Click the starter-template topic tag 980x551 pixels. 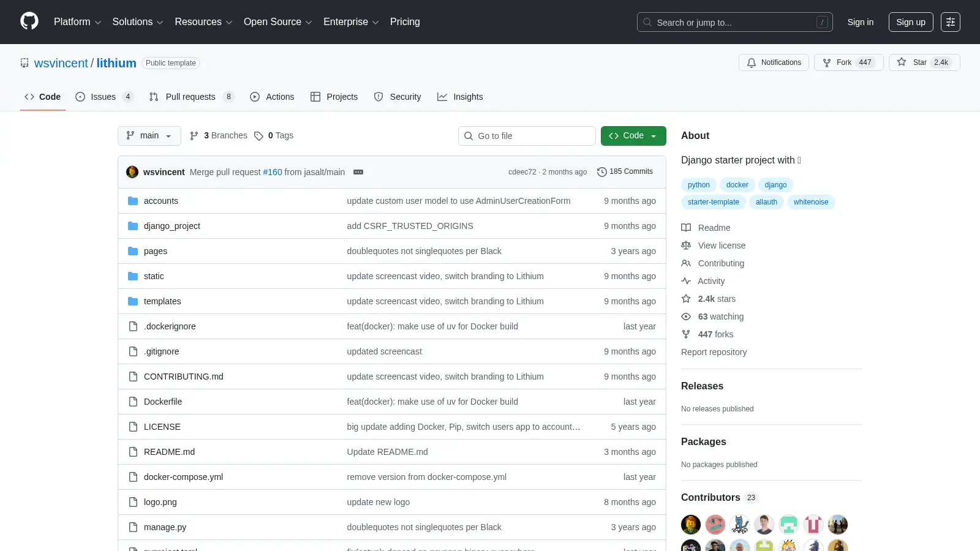pos(713,202)
